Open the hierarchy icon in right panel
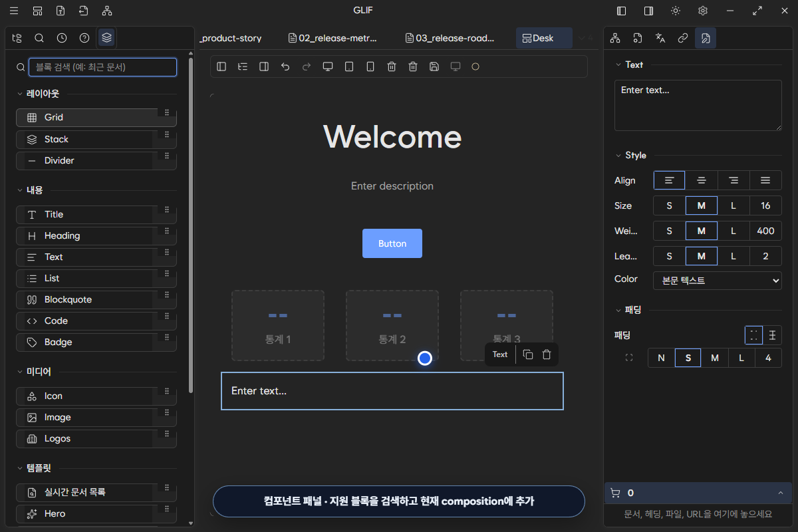798x532 pixels. [x=615, y=38]
